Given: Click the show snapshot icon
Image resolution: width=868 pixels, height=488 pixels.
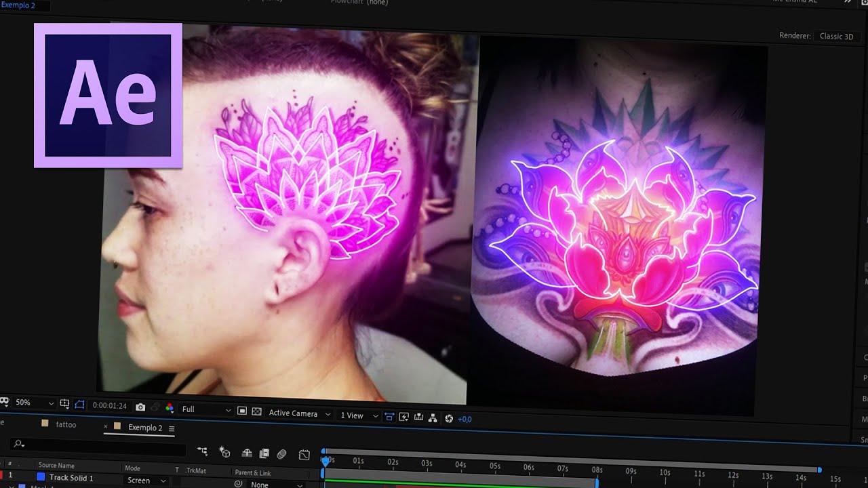Looking at the screenshot, I should tap(155, 407).
